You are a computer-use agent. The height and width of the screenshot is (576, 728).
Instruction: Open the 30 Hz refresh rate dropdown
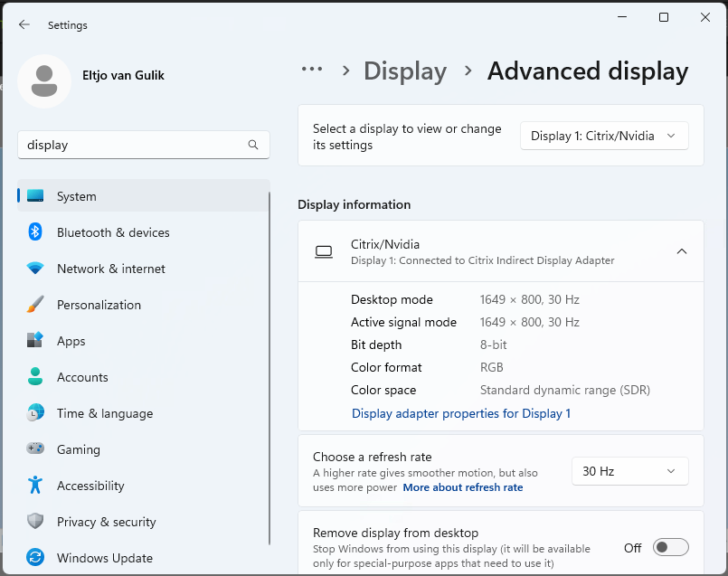pos(629,471)
